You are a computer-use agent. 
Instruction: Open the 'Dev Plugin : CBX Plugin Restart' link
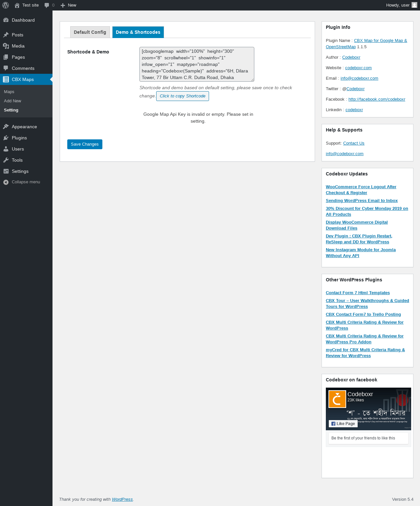pos(359,239)
